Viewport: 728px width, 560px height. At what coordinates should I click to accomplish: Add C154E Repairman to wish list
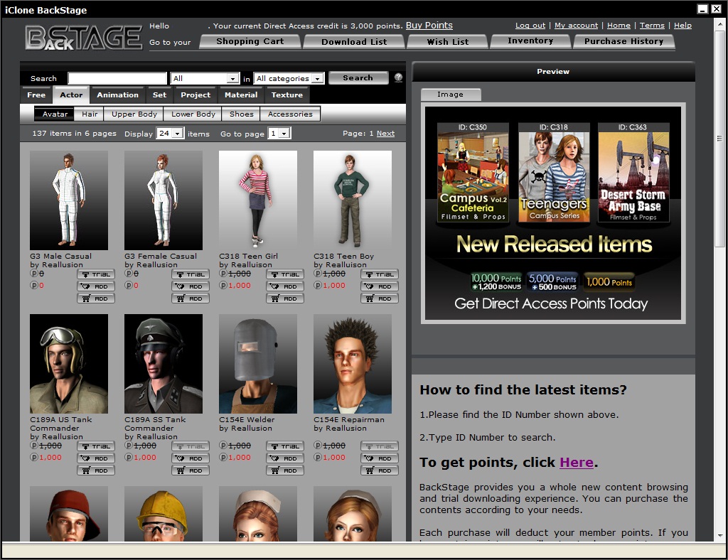pyautogui.click(x=380, y=458)
